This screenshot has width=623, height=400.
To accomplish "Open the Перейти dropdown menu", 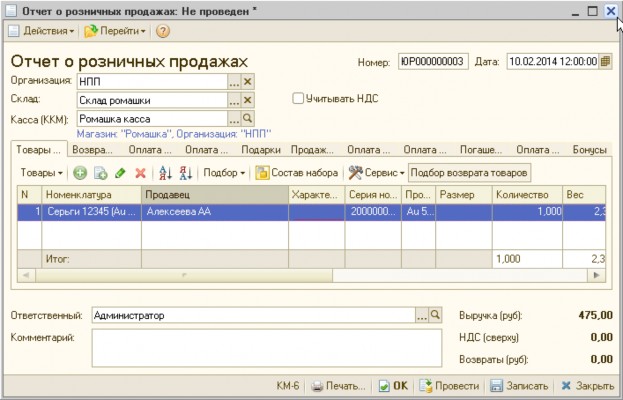I will pos(115,31).
